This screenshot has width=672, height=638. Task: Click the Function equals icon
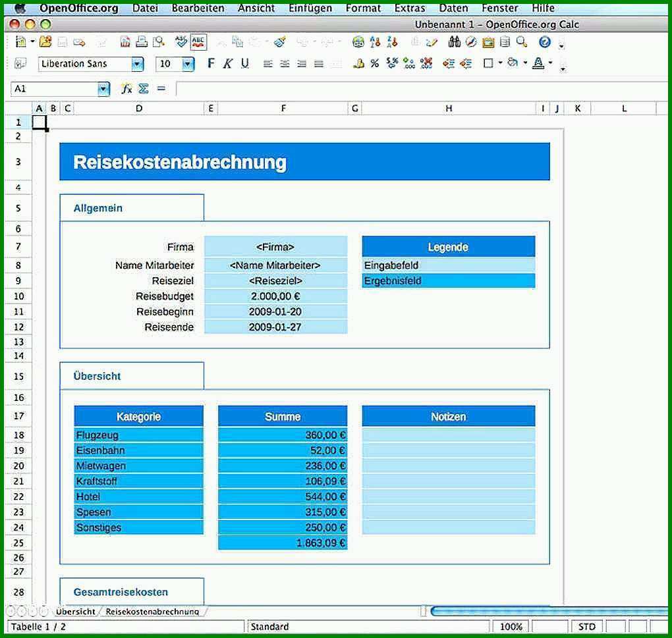click(x=161, y=89)
